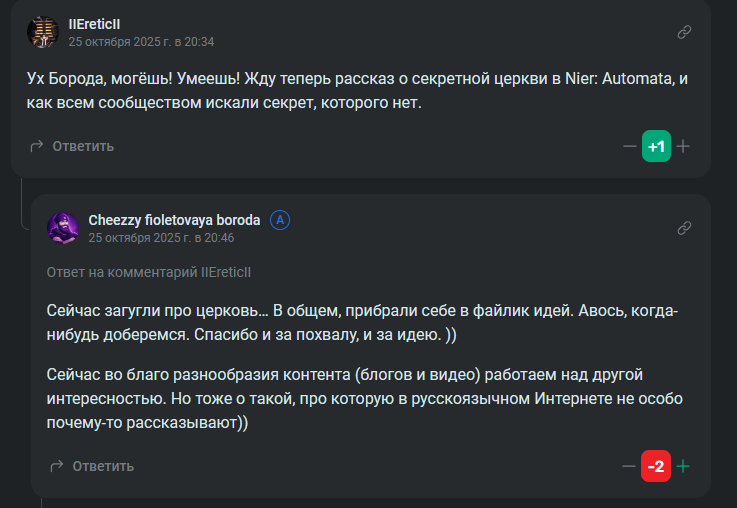
Task: Upvote Cheezzy's reply with green plus
Action: pyautogui.click(x=683, y=466)
